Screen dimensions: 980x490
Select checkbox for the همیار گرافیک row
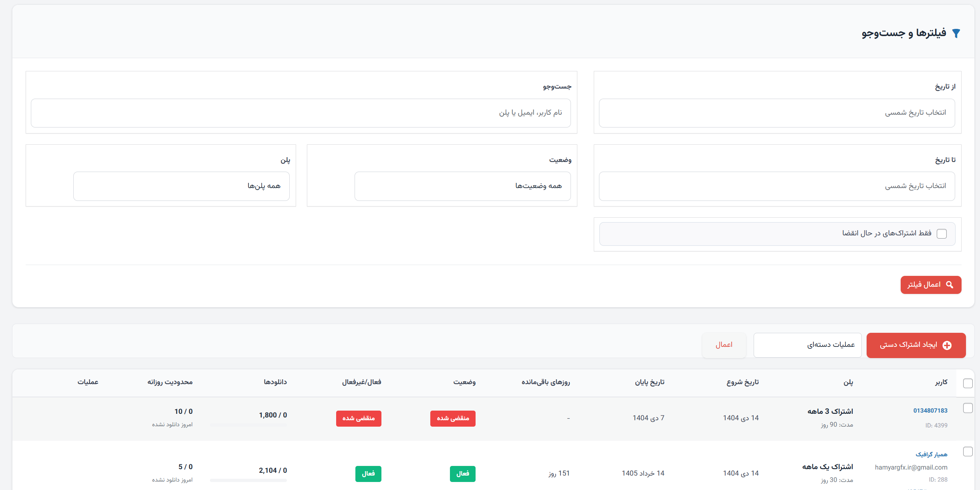(968, 452)
